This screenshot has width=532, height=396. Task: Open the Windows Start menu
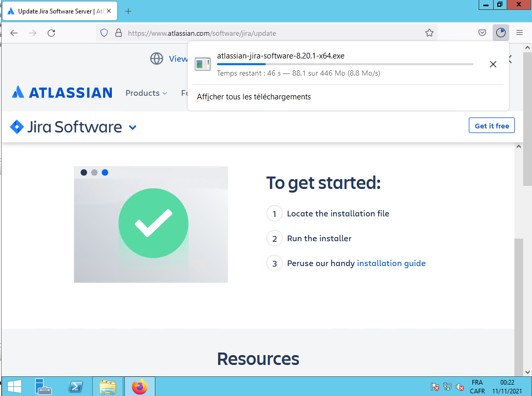[15, 387]
